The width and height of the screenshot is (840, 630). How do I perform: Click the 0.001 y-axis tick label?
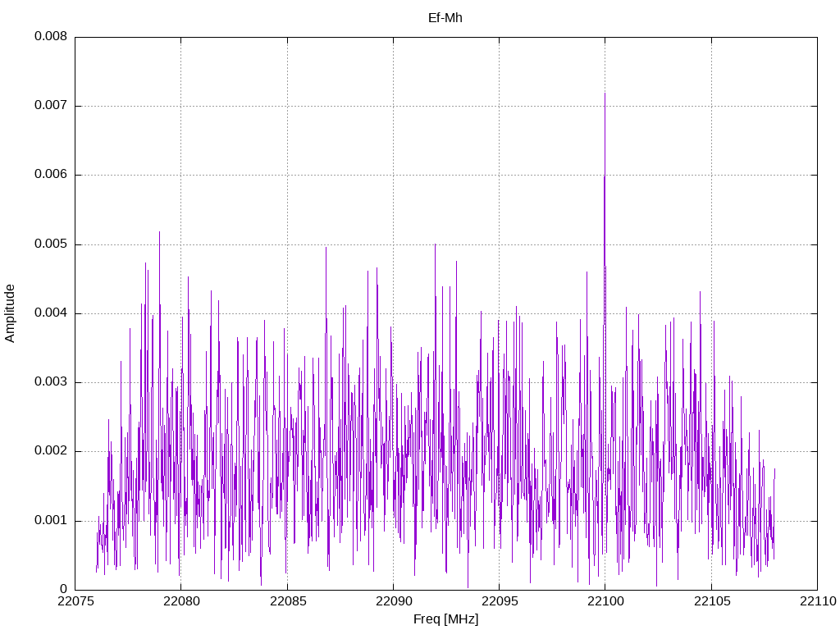(x=50, y=521)
